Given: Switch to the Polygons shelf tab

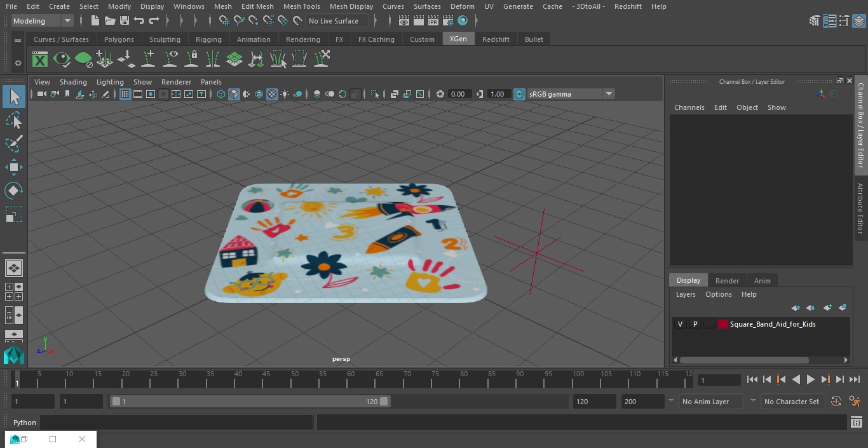Looking at the screenshot, I should [119, 39].
